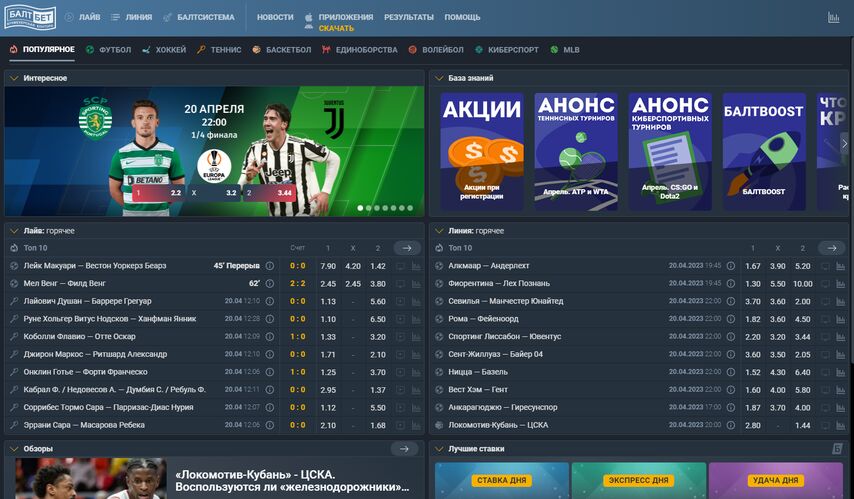This screenshot has width=854, height=499.
Task: Select the first banner carousel dot
Action: (360, 208)
